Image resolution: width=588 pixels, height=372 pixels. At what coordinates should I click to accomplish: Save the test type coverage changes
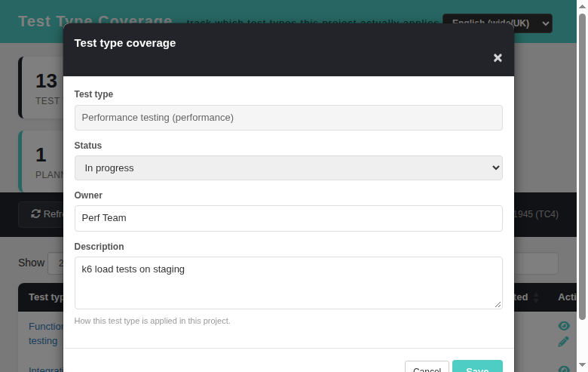tap(477, 367)
